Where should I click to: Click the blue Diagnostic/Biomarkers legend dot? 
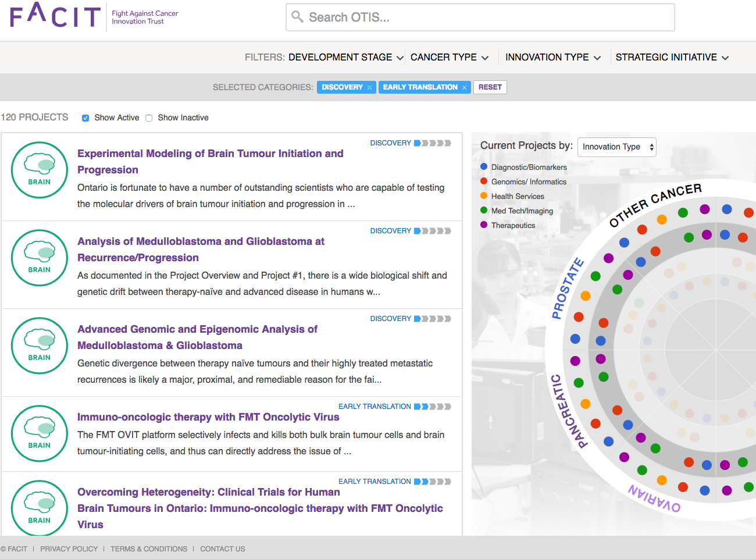484,167
